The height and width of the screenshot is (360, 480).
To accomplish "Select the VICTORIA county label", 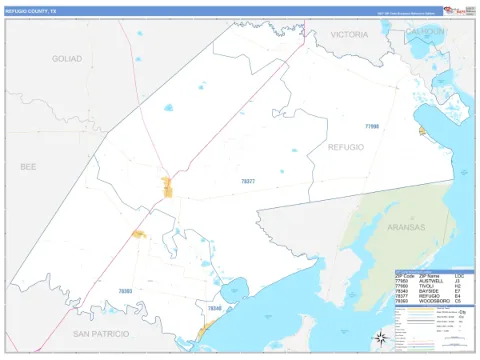I will pyautogui.click(x=349, y=35).
